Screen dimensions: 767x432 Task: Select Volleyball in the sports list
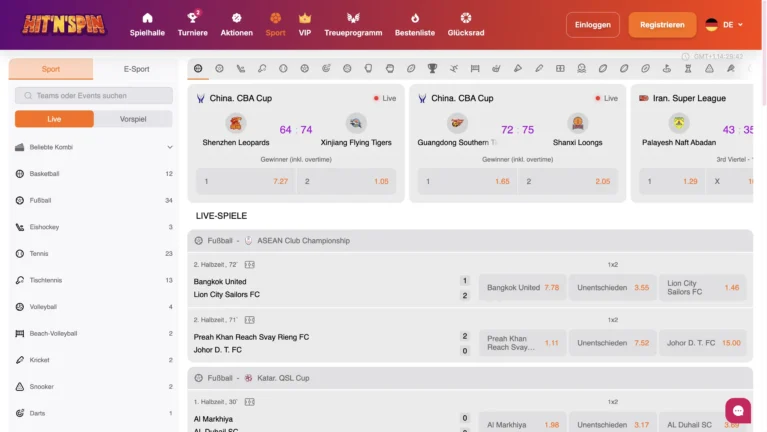[x=94, y=307]
